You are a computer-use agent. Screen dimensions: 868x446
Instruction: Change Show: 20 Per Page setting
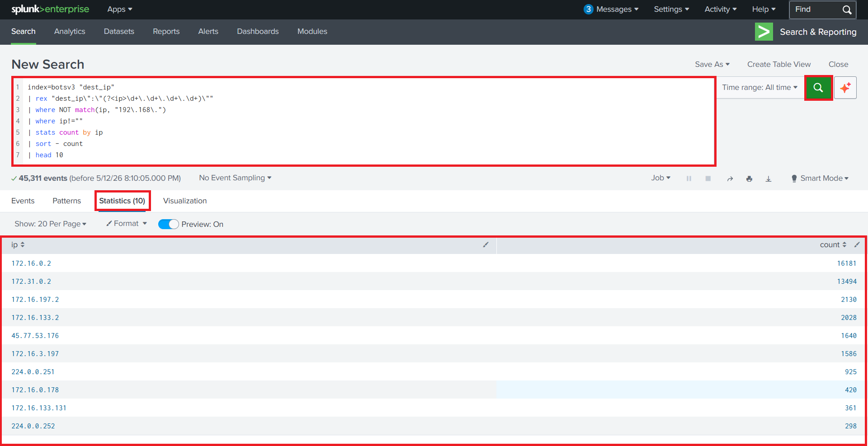point(50,224)
